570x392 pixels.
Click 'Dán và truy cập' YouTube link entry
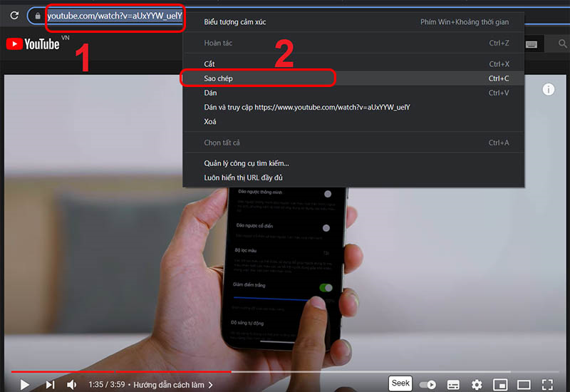coord(353,108)
